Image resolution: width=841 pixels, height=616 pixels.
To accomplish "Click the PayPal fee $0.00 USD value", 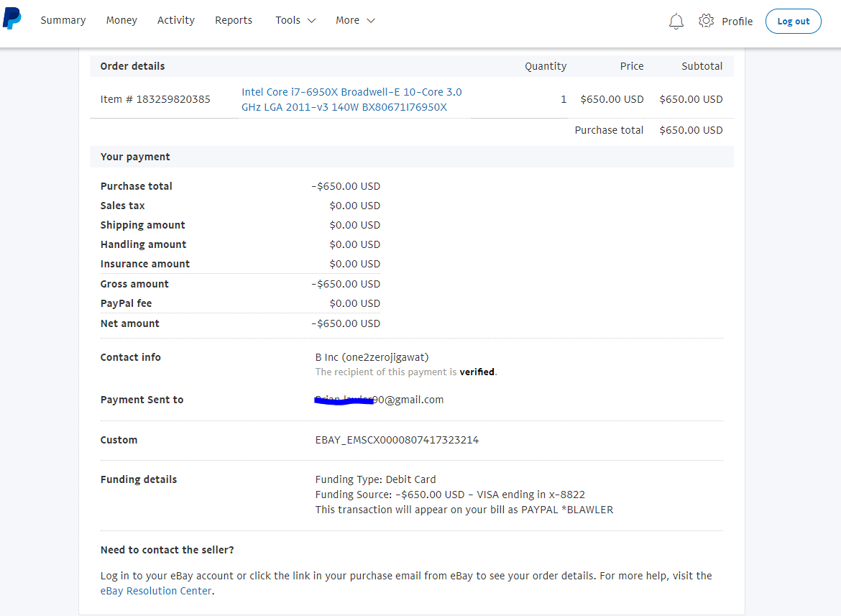I will tap(354, 303).
